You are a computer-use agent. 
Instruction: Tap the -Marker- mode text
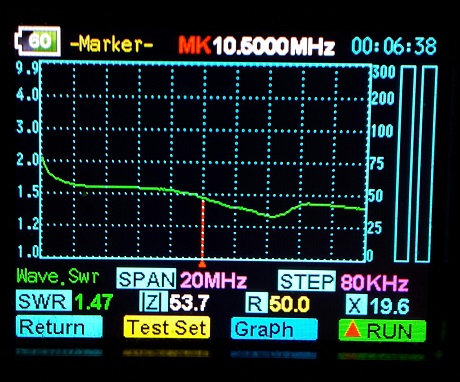(x=112, y=44)
